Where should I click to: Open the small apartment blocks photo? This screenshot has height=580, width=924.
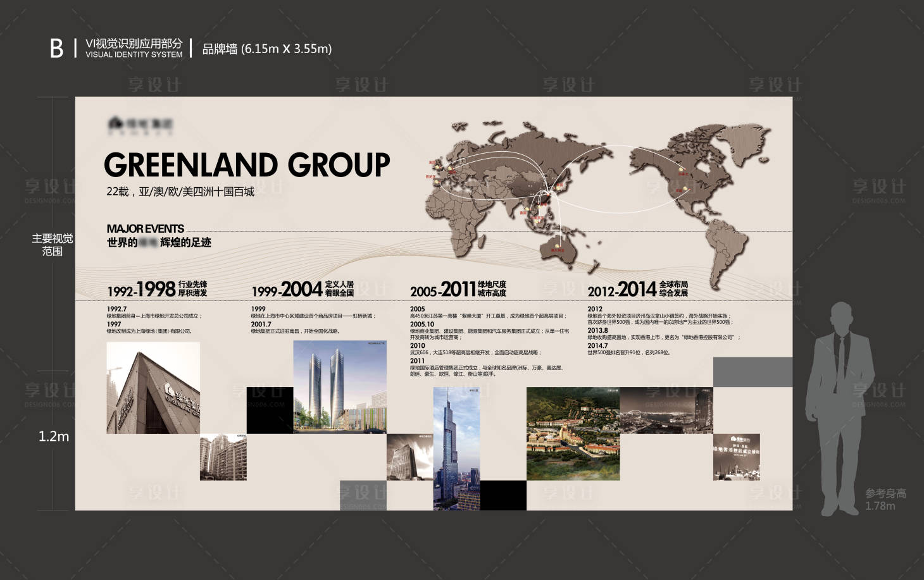tap(223, 457)
